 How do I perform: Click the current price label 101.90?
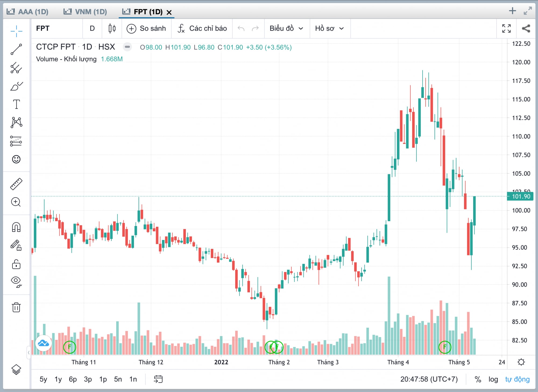(x=520, y=196)
